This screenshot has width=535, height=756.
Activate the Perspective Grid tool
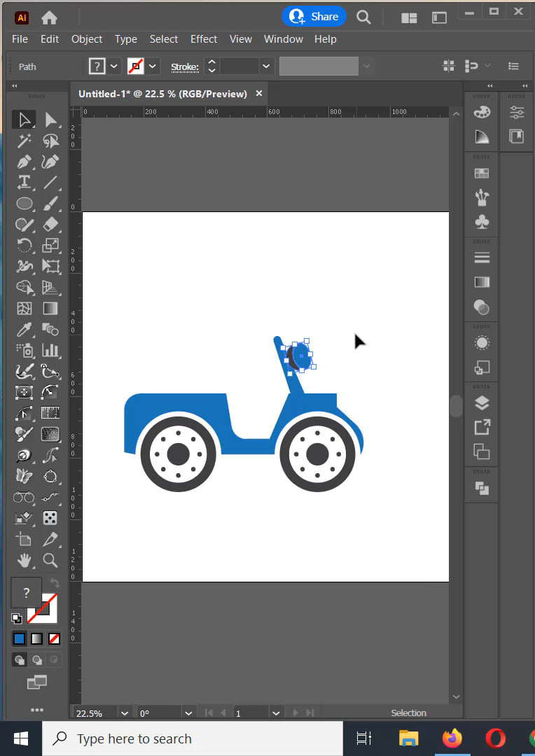[x=50, y=288]
